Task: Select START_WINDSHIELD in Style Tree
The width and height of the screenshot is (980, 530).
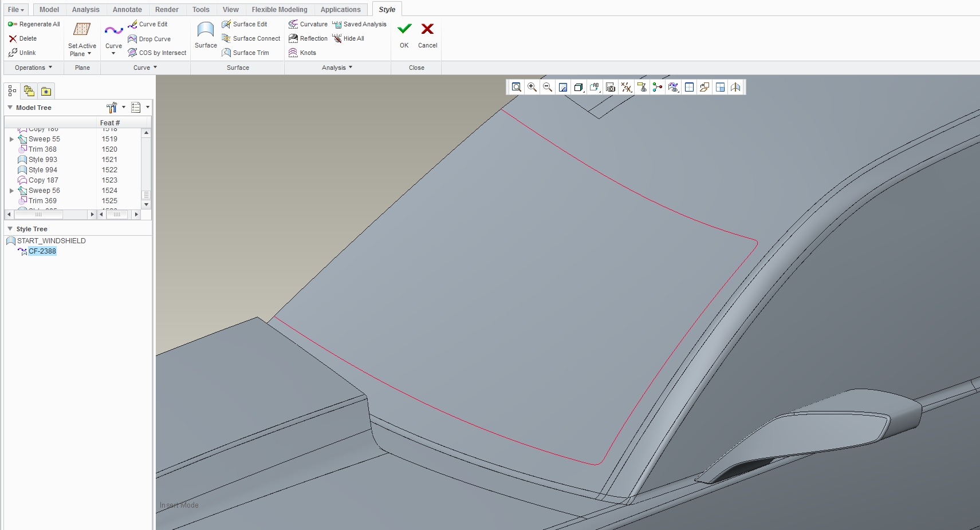Action: point(52,241)
